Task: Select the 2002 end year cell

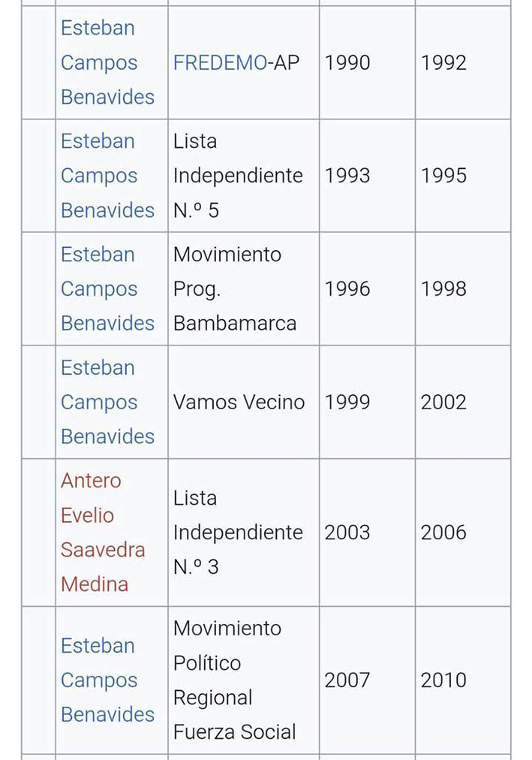Action: tap(443, 403)
